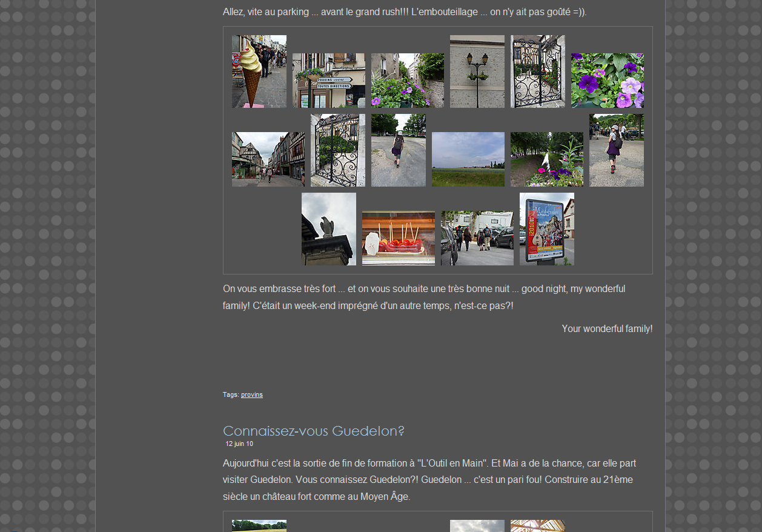The width and height of the screenshot is (762, 532).
Task: View the fountain and flowers garden photo
Action: point(546,159)
